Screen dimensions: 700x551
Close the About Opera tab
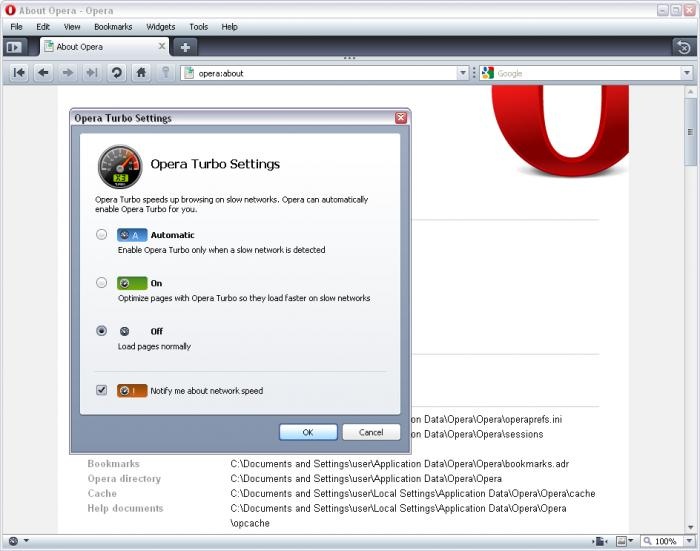[x=162, y=46]
